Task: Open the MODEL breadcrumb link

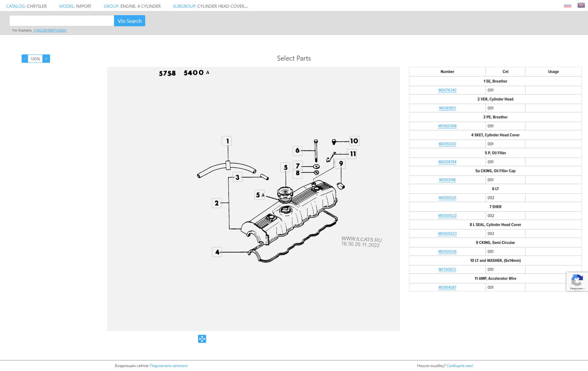Action: click(67, 6)
